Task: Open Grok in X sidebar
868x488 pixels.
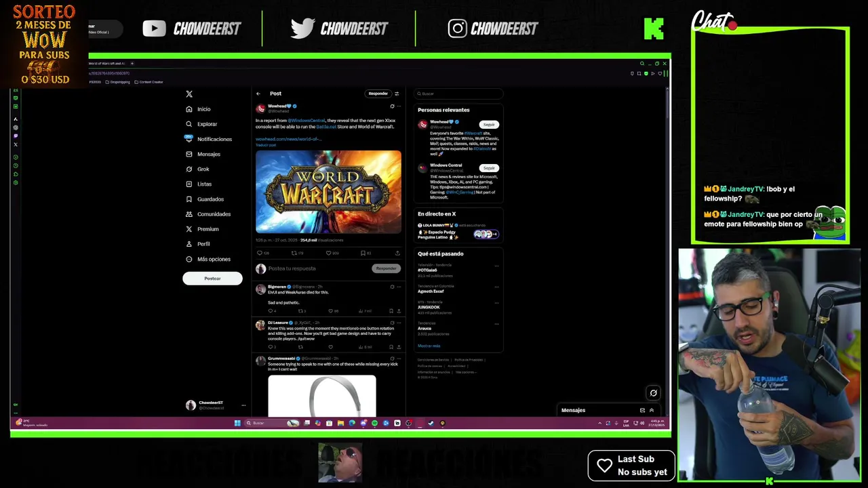Action: tap(197, 169)
